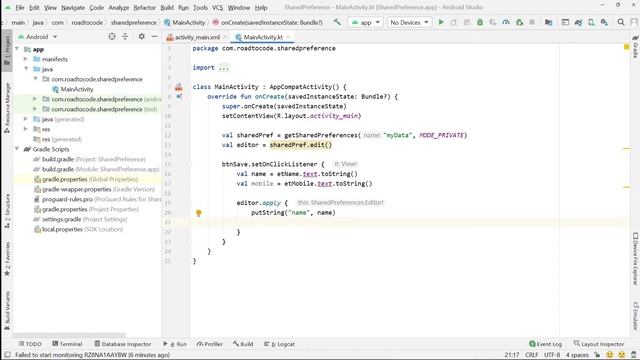Image resolution: width=640 pixels, height=360 pixels.
Task: Click UTF-8 encoding in status bar
Action: (x=552, y=355)
